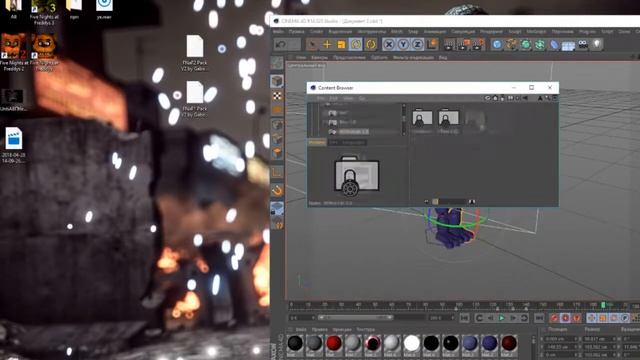This screenshot has height=360, width=640.
Task: Select the highlighted Preview tab
Action: tap(317, 142)
